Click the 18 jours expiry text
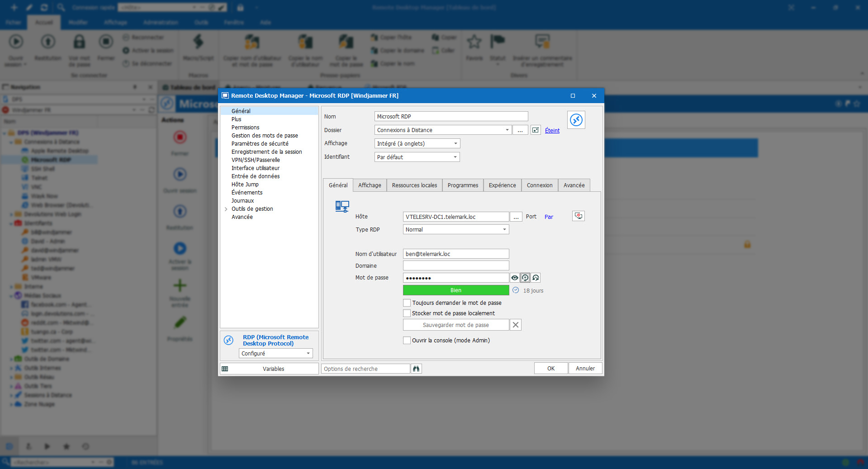 click(x=533, y=291)
